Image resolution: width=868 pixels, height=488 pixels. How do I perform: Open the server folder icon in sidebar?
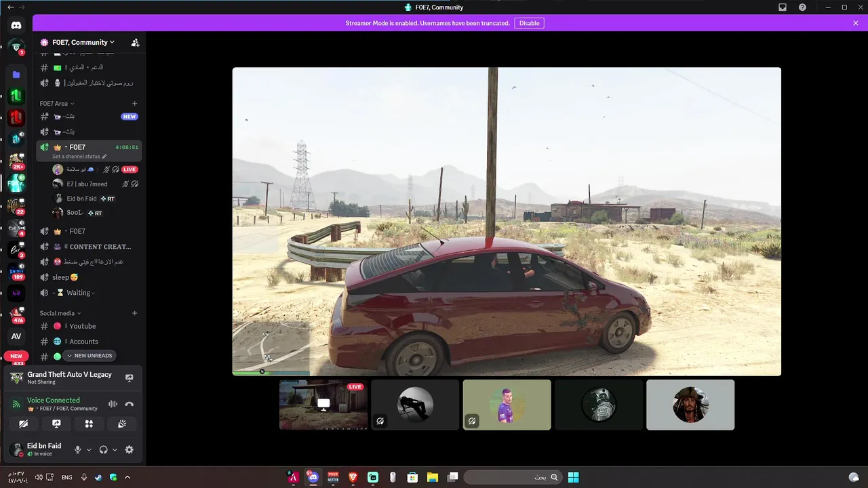click(x=16, y=75)
